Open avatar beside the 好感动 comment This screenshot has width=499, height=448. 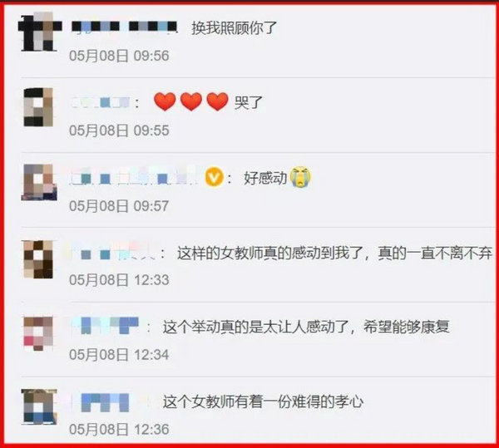(x=39, y=182)
